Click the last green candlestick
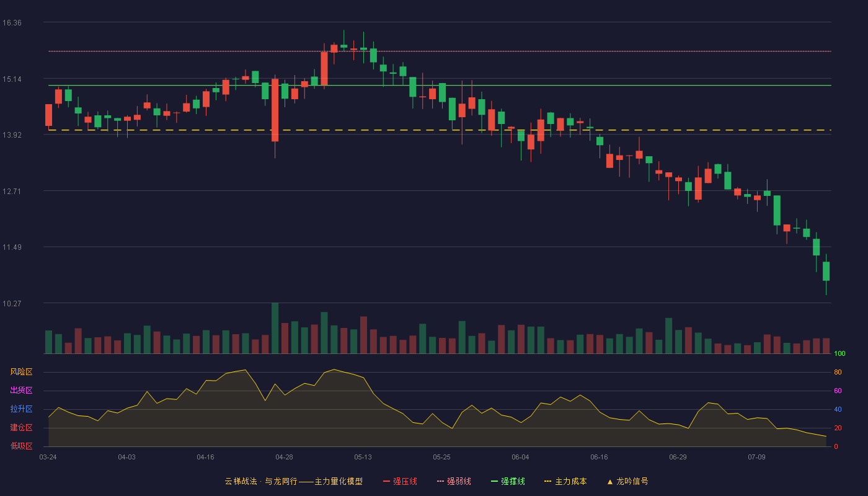868x496 pixels. click(x=826, y=271)
